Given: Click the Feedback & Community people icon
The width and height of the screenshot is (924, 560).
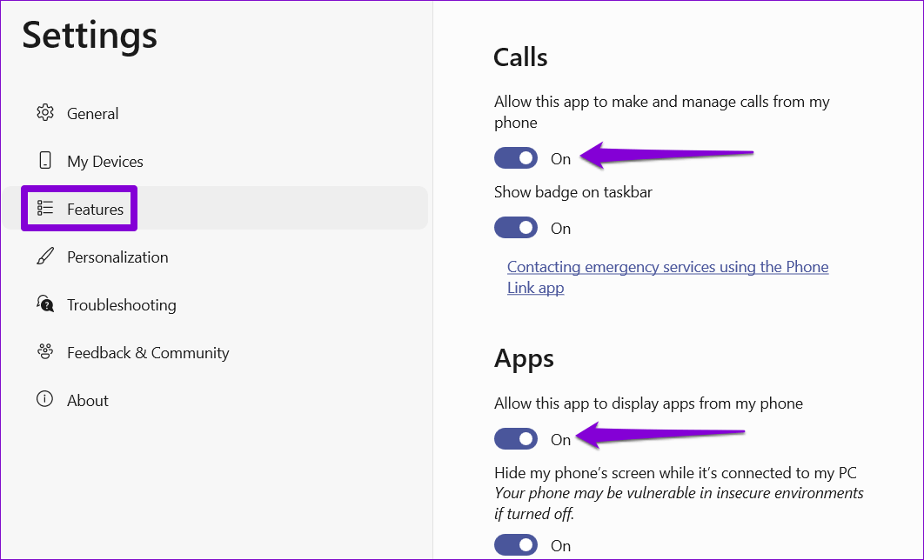Looking at the screenshot, I should (x=45, y=351).
